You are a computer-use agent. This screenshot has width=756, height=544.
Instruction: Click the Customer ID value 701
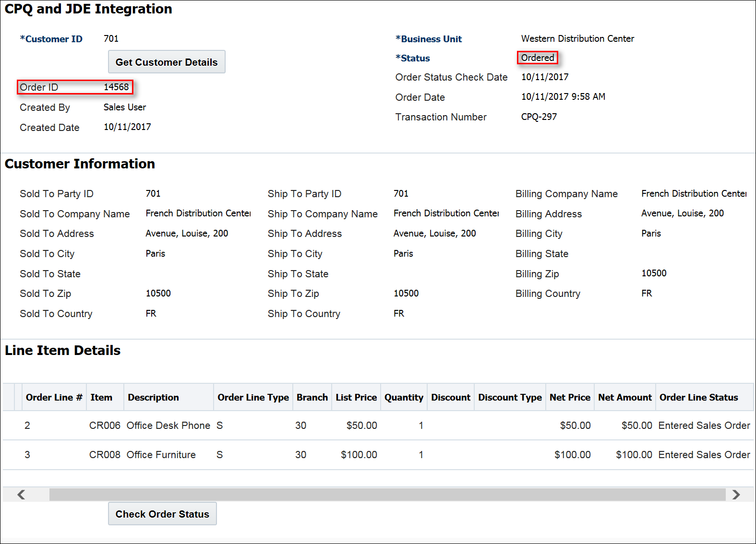point(111,38)
